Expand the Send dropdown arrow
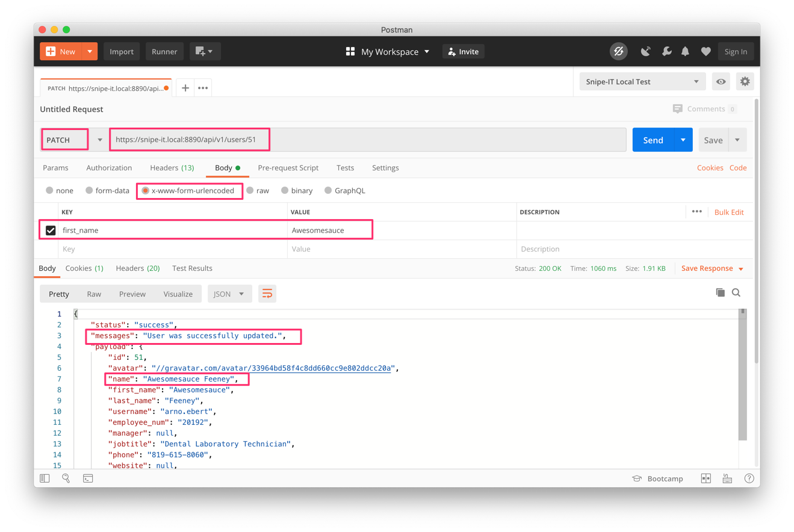The width and height of the screenshot is (794, 532). point(683,140)
